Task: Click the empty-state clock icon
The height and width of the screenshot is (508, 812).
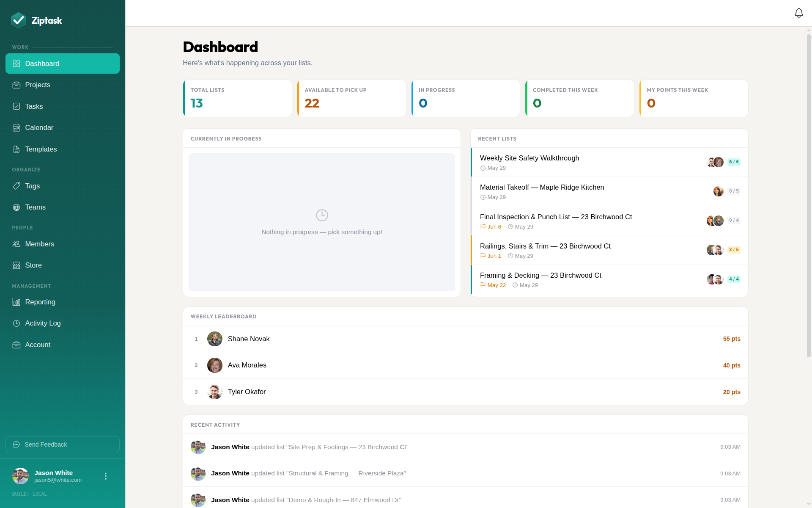Action: tap(322, 215)
